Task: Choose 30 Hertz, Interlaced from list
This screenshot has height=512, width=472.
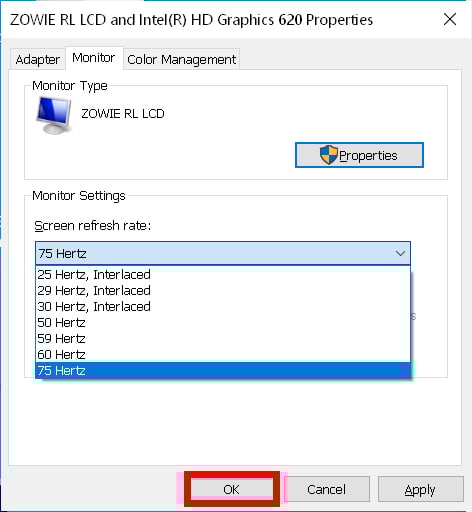Action: (223, 307)
